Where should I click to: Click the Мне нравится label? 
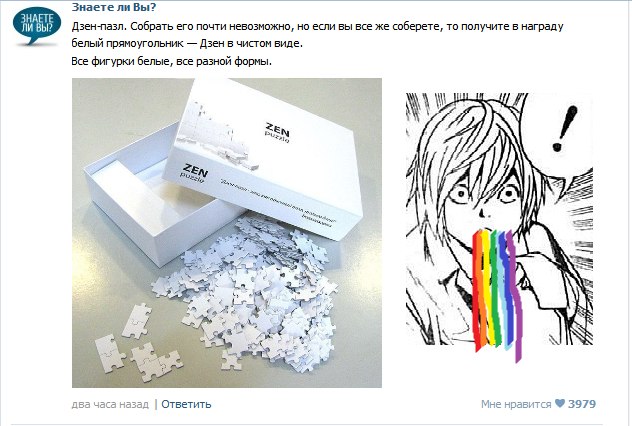(516, 404)
